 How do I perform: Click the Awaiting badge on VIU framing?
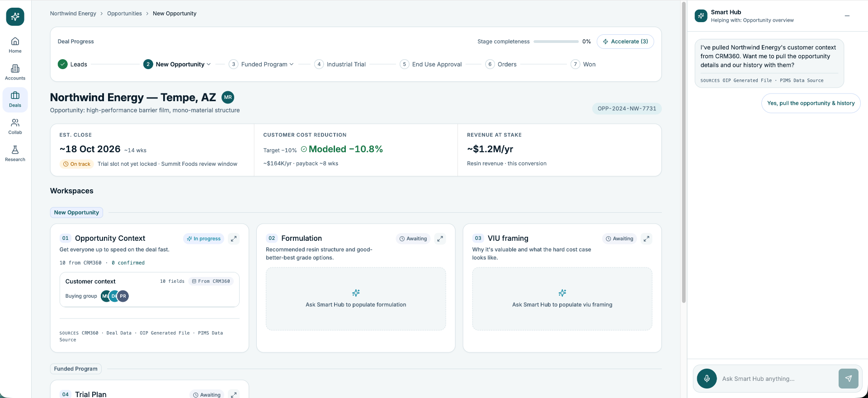tap(619, 239)
